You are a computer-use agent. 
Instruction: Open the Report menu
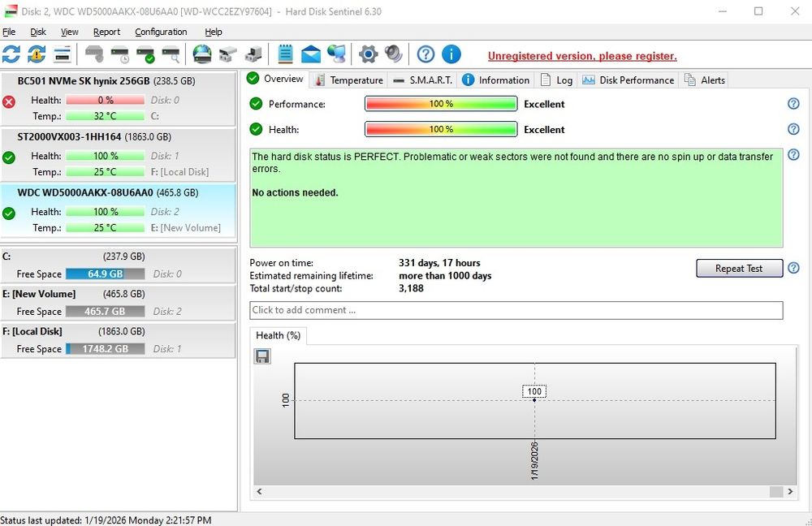click(106, 32)
